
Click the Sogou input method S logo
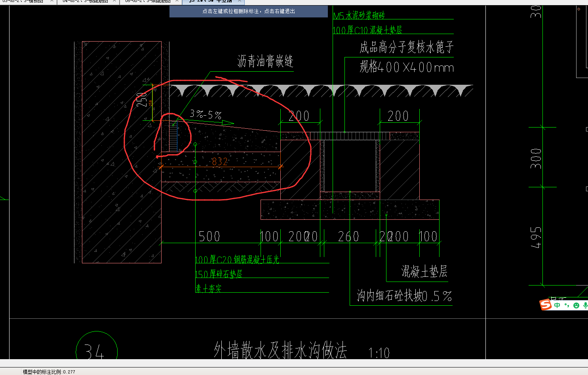[545, 305]
